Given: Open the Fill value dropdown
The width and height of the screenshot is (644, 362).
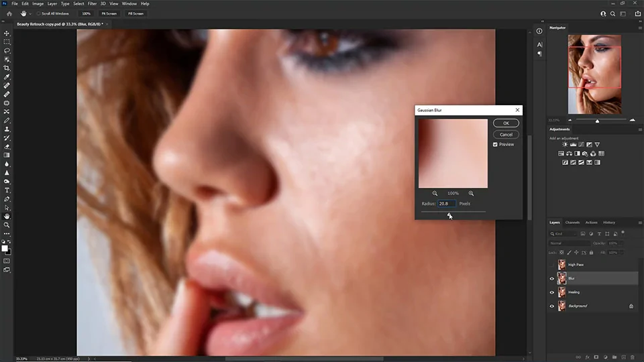Looking at the screenshot, I should pyautogui.click(x=621, y=253).
